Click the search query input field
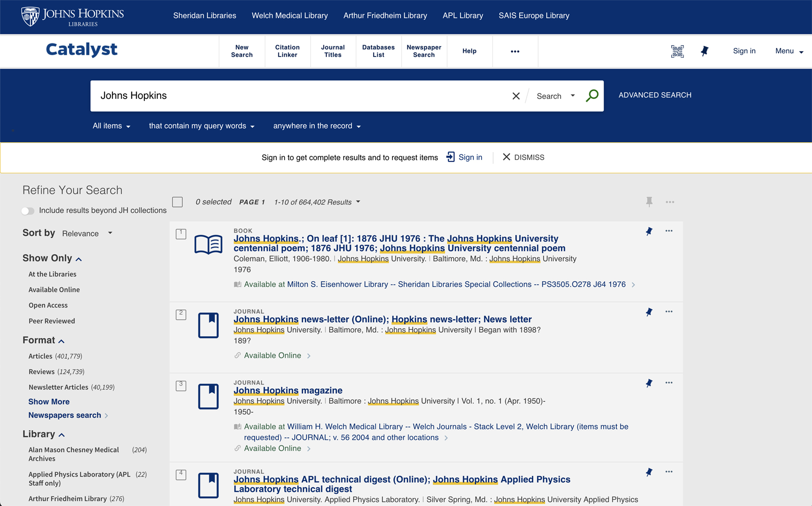The image size is (812, 506). (298, 96)
